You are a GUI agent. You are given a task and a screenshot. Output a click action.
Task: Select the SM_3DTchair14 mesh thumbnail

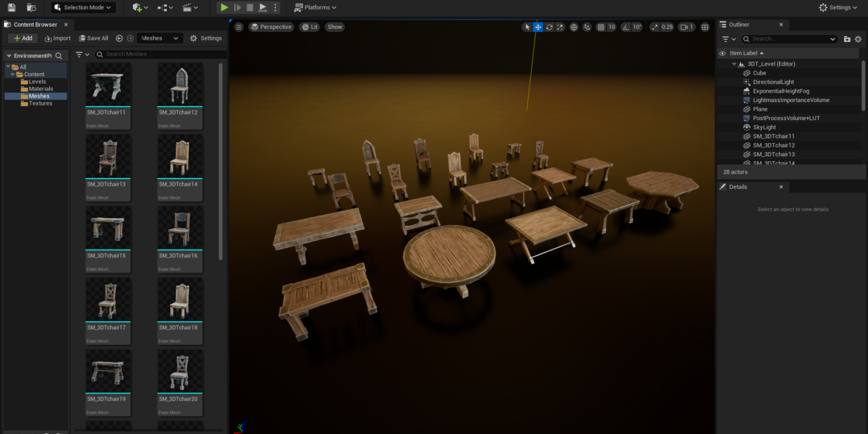180,167
